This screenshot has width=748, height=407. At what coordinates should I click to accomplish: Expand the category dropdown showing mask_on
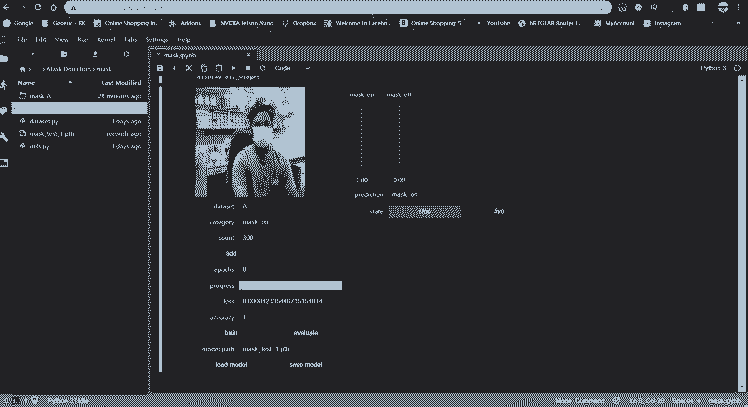(x=290, y=222)
